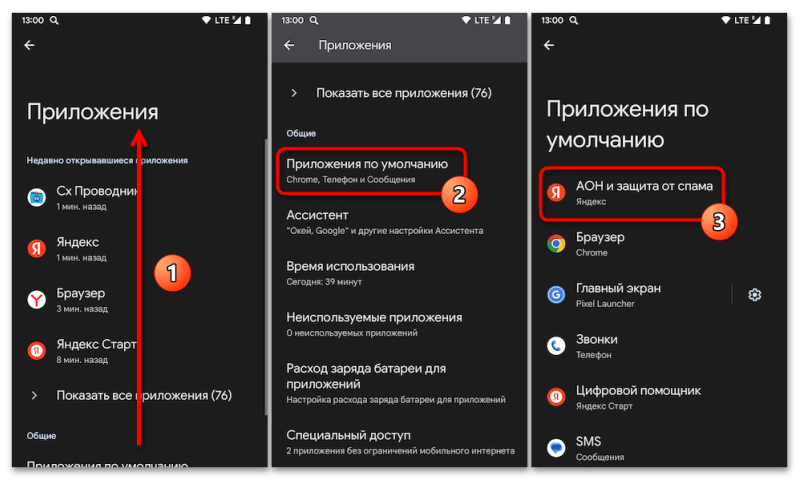Open Расход заряда батареи для приложений
Screen dimensions: 800x480
[399, 383]
